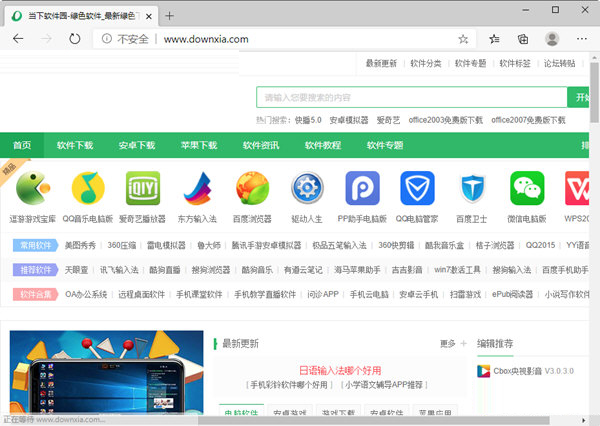
Task: Open the 软件分类 top link
Action: point(426,64)
